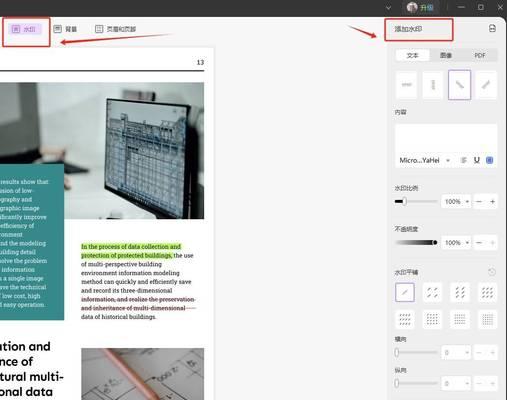This screenshot has height=400, width=507.
Task: Choose the two-by-two watermark tile layout
Action: (x=432, y=292)
